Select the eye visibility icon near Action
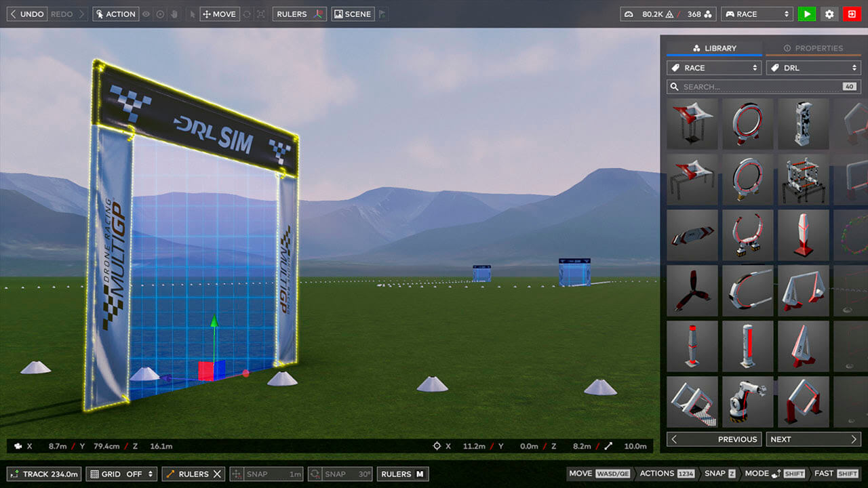This screenshot has height=488, width=868. click(146, 14)
